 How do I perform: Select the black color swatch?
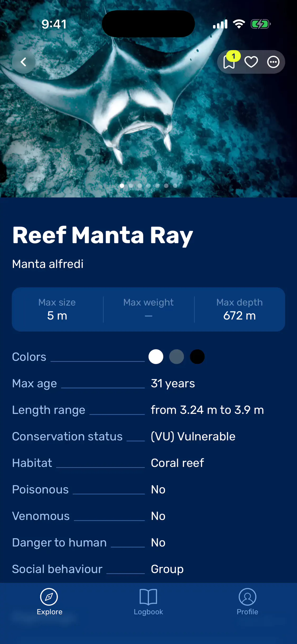point(197,357)
